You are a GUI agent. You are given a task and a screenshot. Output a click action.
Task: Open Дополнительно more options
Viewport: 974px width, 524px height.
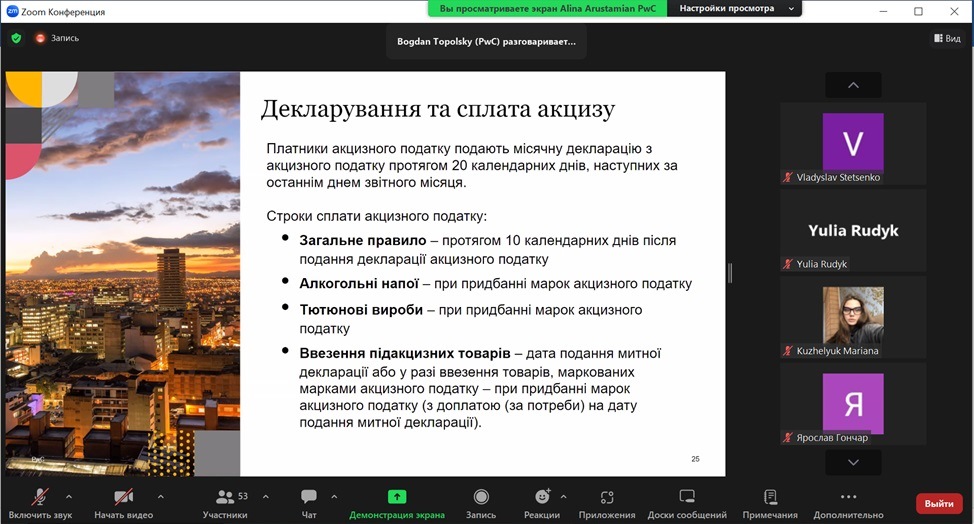pyautogui.click(x=849, y=504)
